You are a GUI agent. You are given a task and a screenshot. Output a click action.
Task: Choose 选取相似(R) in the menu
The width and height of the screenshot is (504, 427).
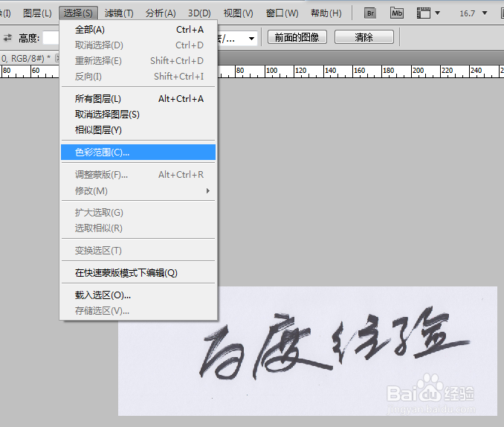(x=138, y=228)
